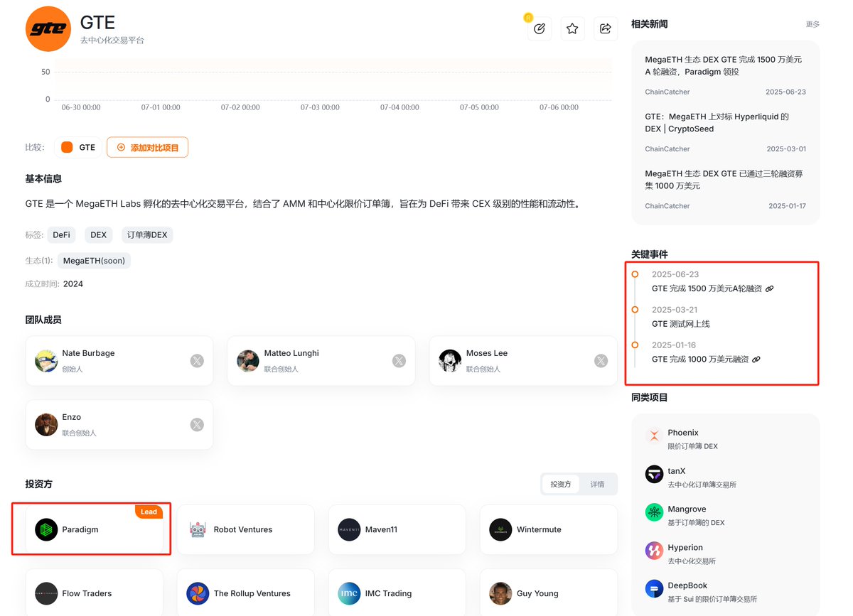The height and width of the screenshot is (616, 853).
Task: Open link icon for 1500 万美元A轮融资 event
Action: coord(770,289)
